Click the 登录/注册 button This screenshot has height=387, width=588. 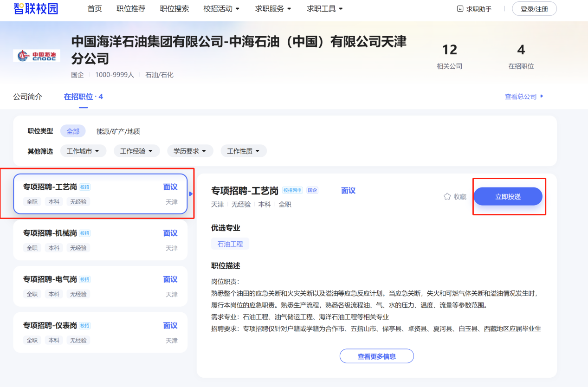point(534,9)
